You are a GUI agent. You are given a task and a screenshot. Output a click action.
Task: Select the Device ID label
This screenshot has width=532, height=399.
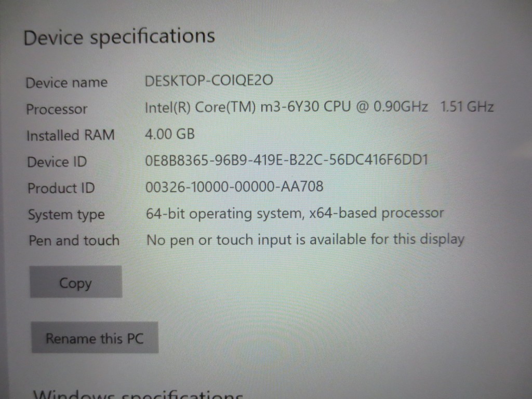tap(57, 162)
